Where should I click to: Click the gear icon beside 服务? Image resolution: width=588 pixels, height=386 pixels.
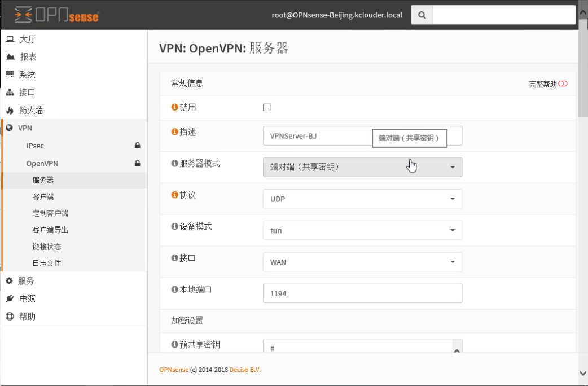click(x=10, y=280)
